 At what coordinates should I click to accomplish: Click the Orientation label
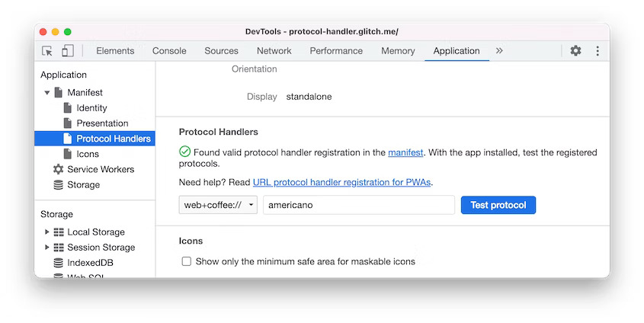point(255,69)
